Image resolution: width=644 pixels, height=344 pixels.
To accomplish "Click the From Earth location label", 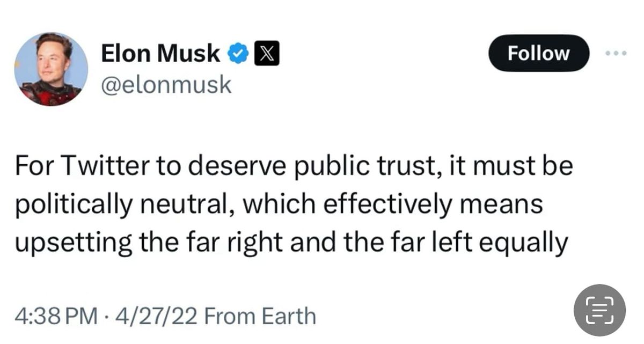I will click(260, 316).
